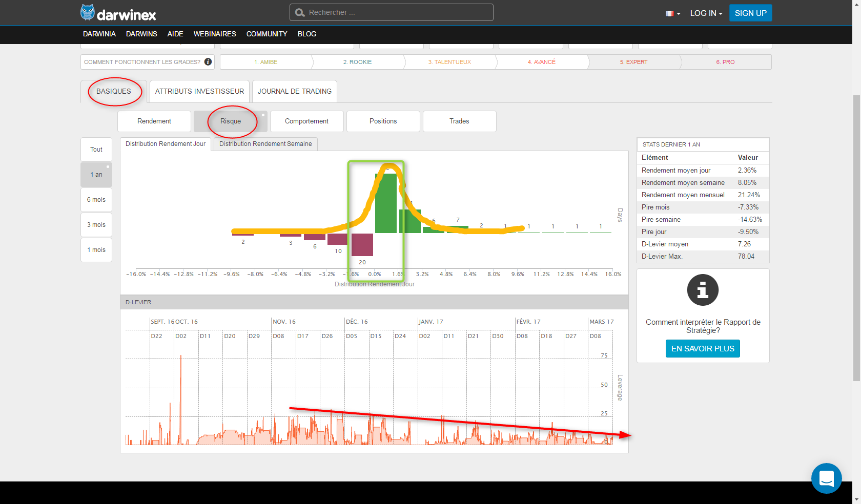This screenshot has height=504, width=861.
Task: Select the Tout time period
Action: tap(96, 150)
